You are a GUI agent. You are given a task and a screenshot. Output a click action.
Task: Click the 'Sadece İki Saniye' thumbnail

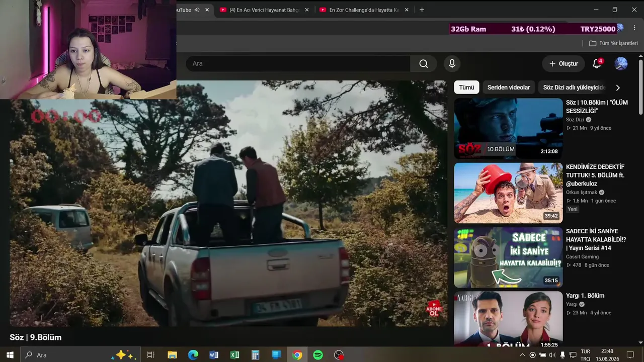pyautogui.click(x=508, y=257)
